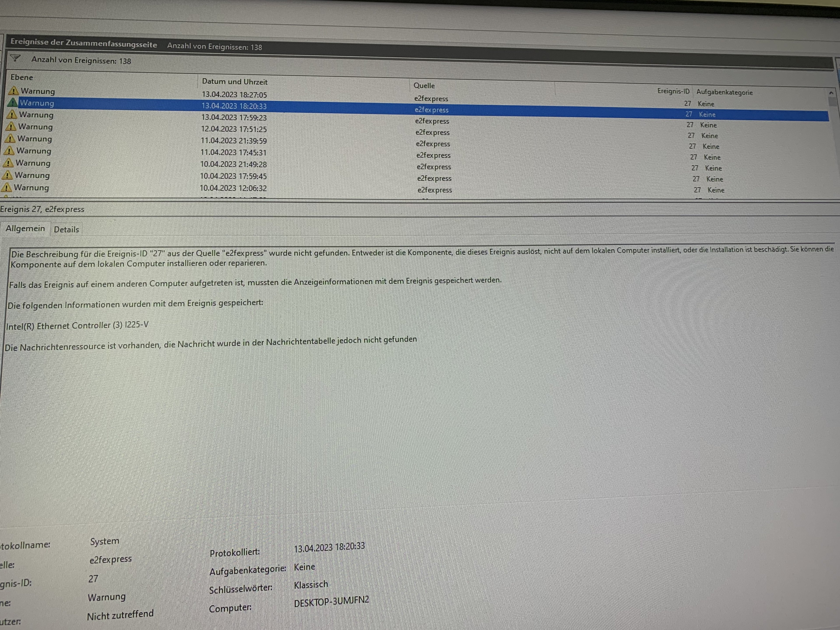Click warning icon of 12.04.2023 17:51:25 event
Image resolution: width=840 pixels, height=630 pixels.
pos(11,126)
